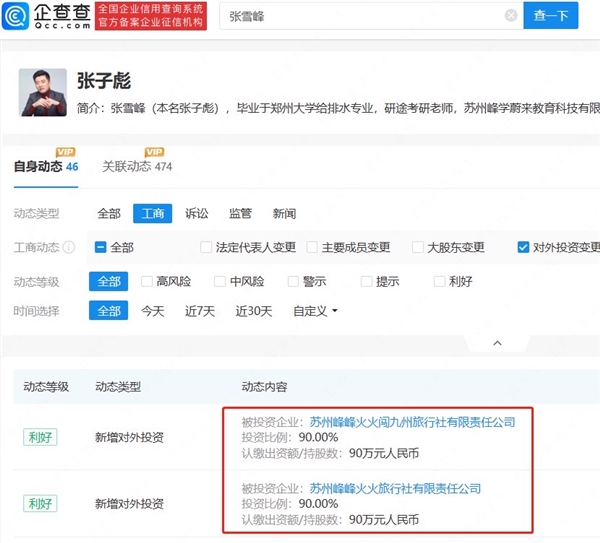The height and width of the screenshot is (543, 600).
Task: Click 新增对外投资 beside 苏州峰峰火火旅行社有限责任公司
Action: (129, 504)
